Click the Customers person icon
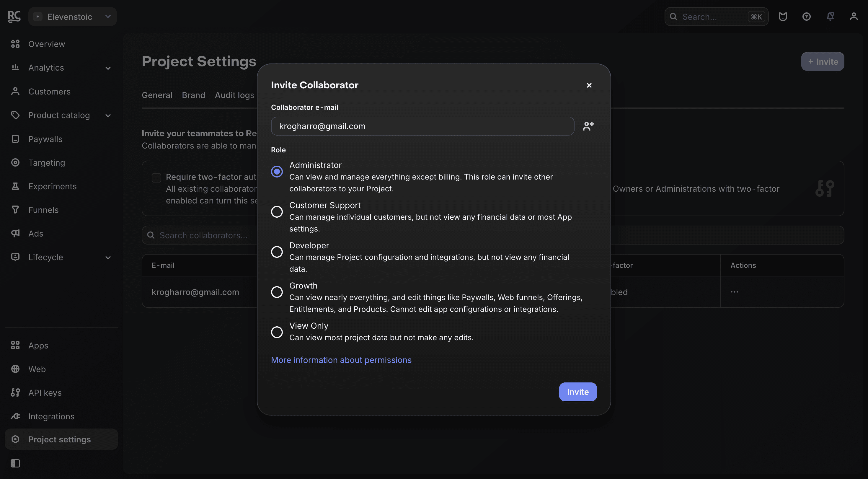 (15, 91)
